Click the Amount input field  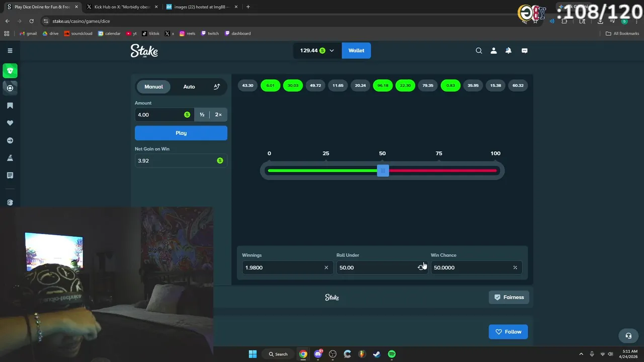[x=165, y=115]
